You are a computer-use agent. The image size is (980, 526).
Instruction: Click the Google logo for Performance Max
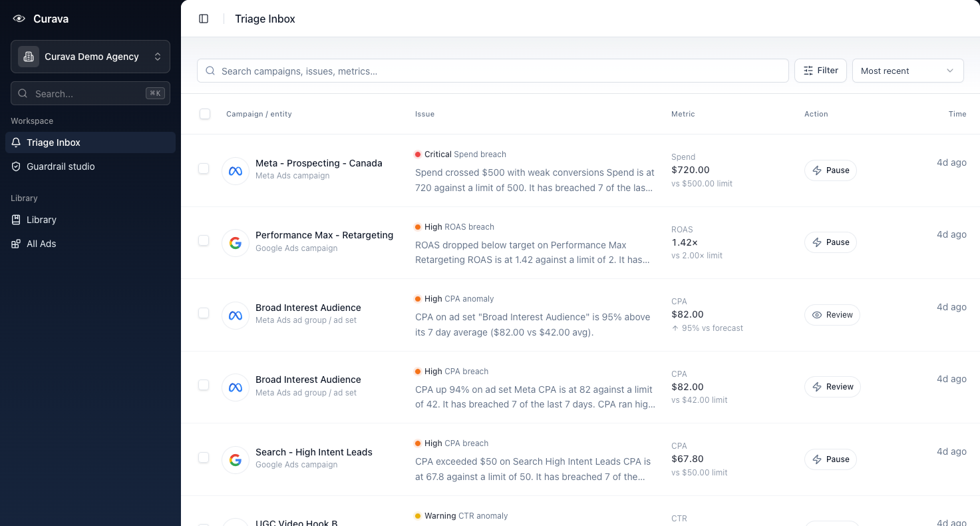click(x=236, y=243)
